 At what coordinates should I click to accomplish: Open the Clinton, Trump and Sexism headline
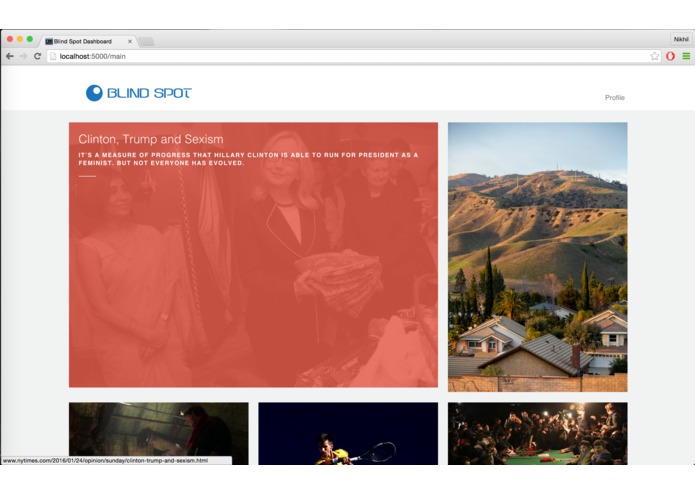coord(151,139)
